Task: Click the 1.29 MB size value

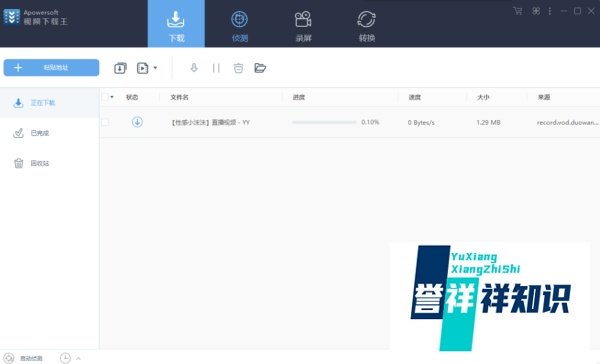Action: click(488, 122)
